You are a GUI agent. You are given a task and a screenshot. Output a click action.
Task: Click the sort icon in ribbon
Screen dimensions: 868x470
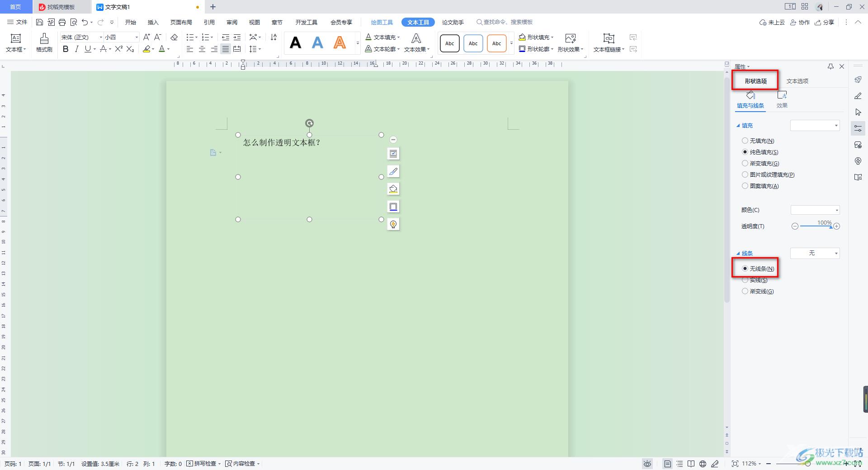tap(274, 37)
